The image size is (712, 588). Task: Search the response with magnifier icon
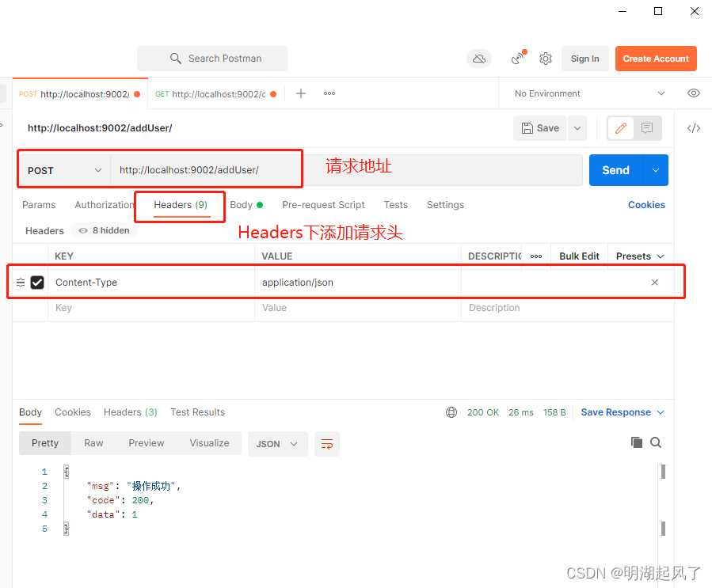pos(655,442)
